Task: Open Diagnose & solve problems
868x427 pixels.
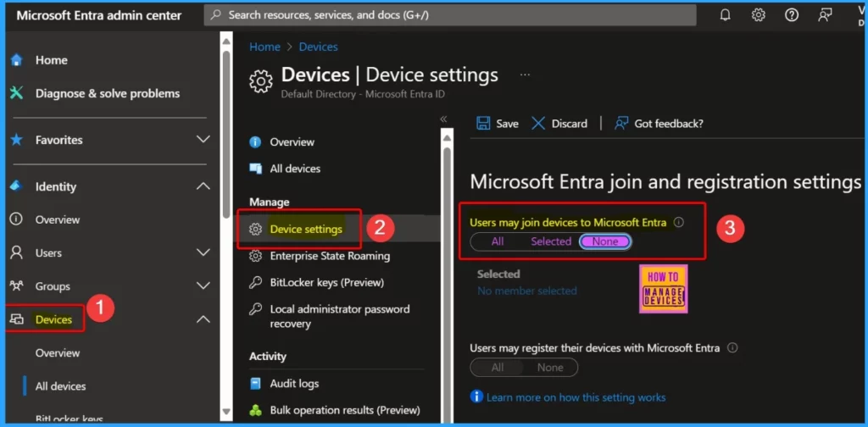Action: pos(108,93)
